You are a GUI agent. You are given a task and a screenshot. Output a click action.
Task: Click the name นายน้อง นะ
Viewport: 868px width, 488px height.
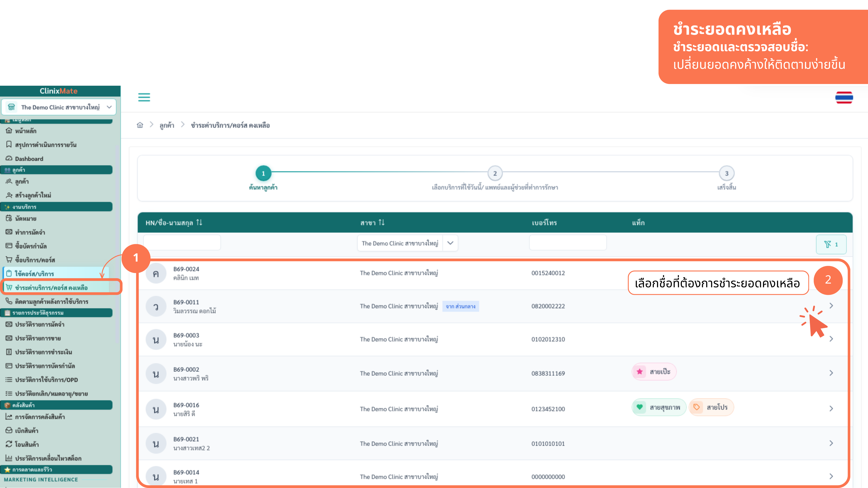[x=188, y=344]
